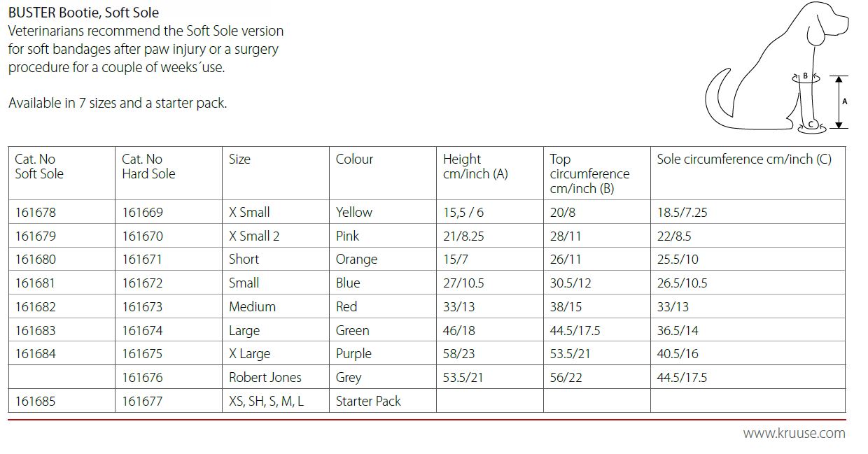Click the 'XS, SH, S, M, L' cell
Viewport: 868px width, 454px height.
point(266,402)
